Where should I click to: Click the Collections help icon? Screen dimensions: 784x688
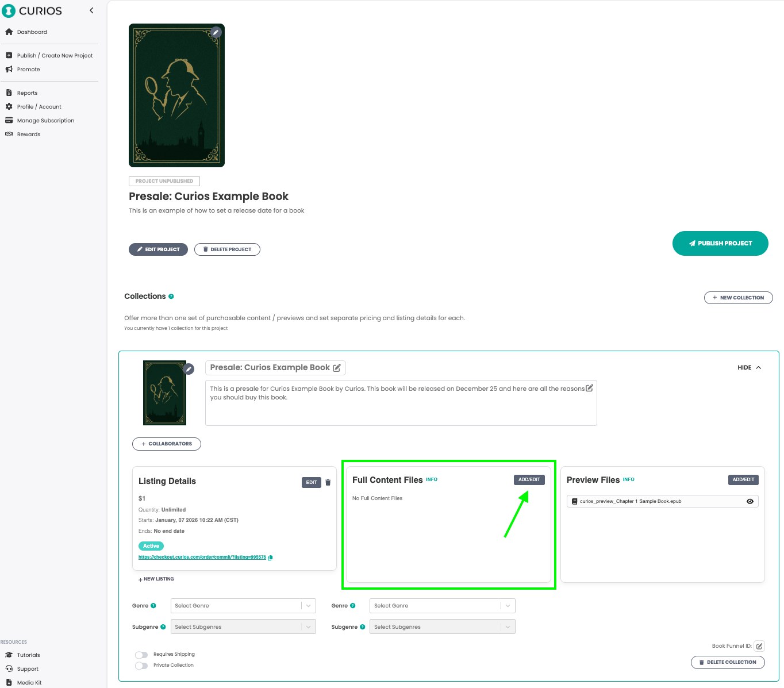pyautogui.click(x=171, y=296)
